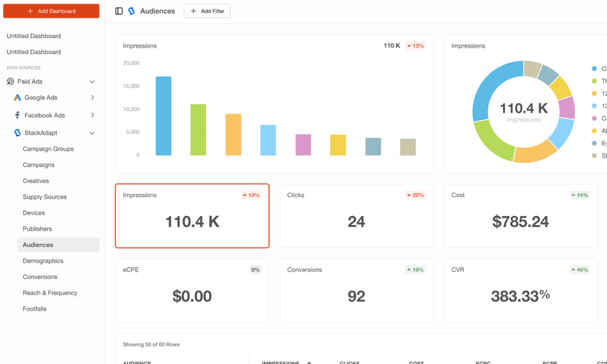Viewport: 607px width, 364px height.
Task: Click the Add Filter button
Action: click(x=207, y=11)
